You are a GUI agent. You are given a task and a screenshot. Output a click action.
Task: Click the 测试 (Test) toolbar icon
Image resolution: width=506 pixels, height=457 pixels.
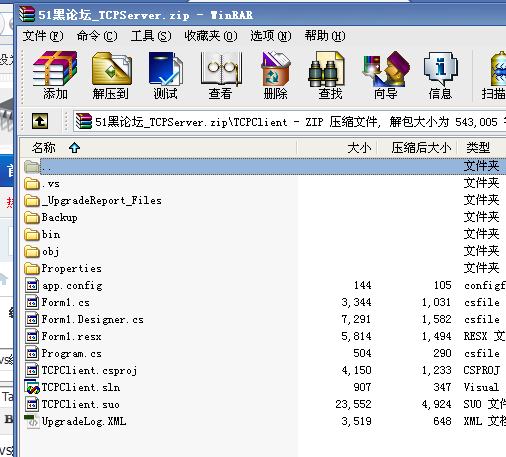pyautogui.click(x=165, y=75)
